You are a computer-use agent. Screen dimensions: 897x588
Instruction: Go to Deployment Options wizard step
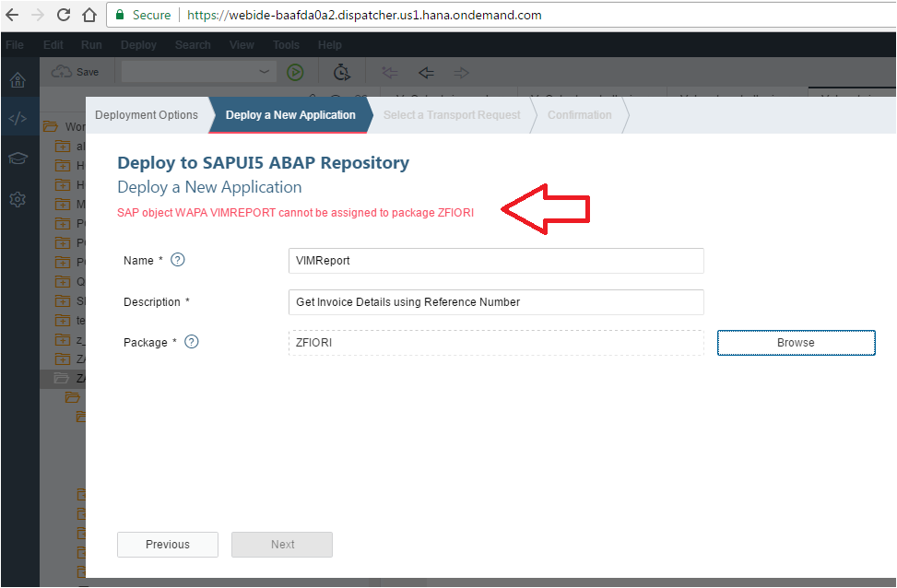coord(147,115)
